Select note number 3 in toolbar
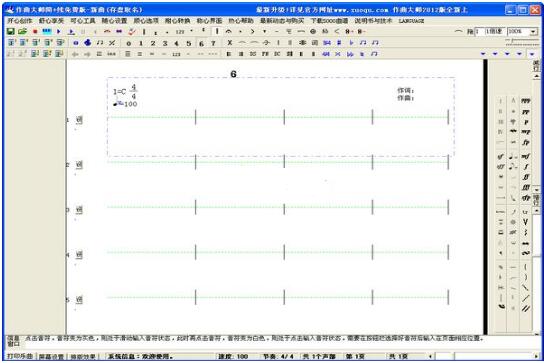This screenshot has width=544, height=363. (165, 43)
